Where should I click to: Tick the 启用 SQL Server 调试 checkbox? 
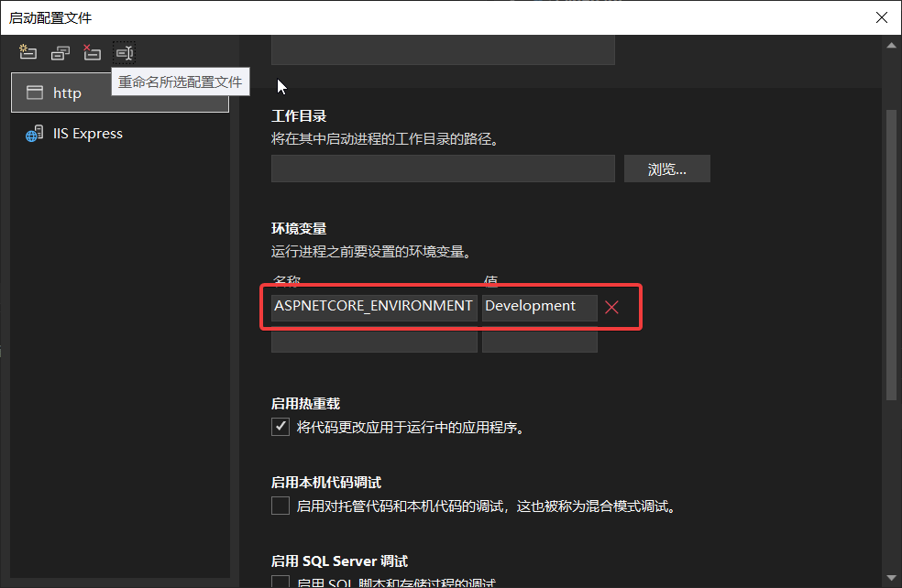pyautogui.click(x=280, y=582)
